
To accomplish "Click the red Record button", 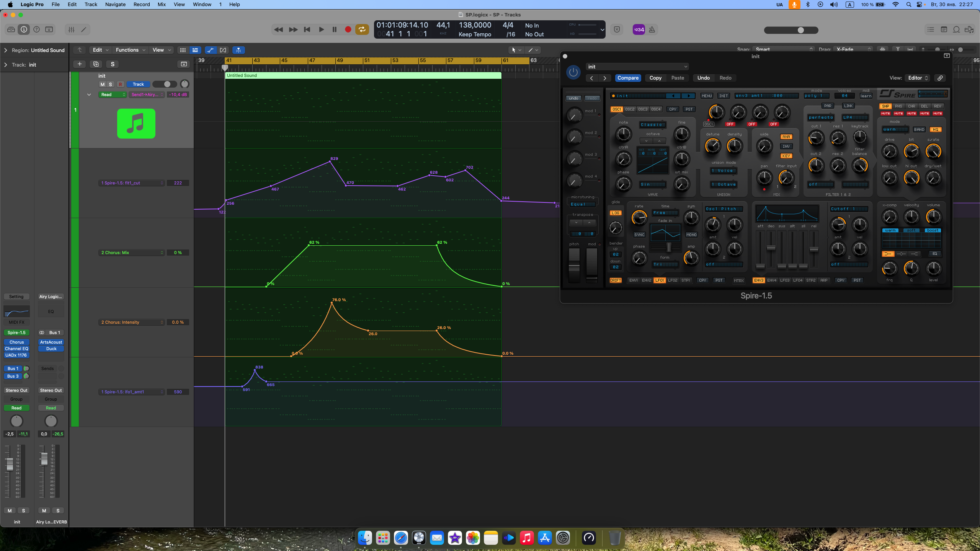I will click(348, 29).
